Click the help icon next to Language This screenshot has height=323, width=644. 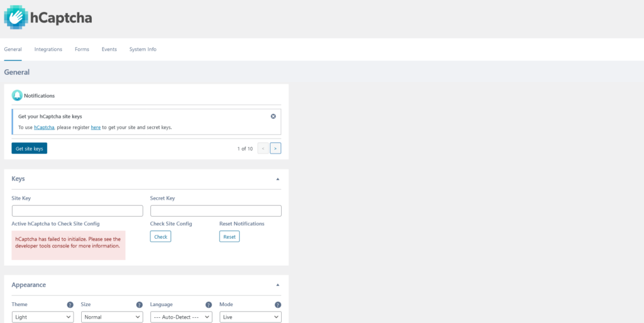[x=209, y=305]
